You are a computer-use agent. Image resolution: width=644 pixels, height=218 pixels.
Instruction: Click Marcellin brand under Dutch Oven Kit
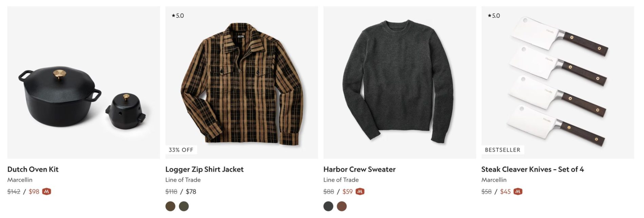tap(20, 180)
